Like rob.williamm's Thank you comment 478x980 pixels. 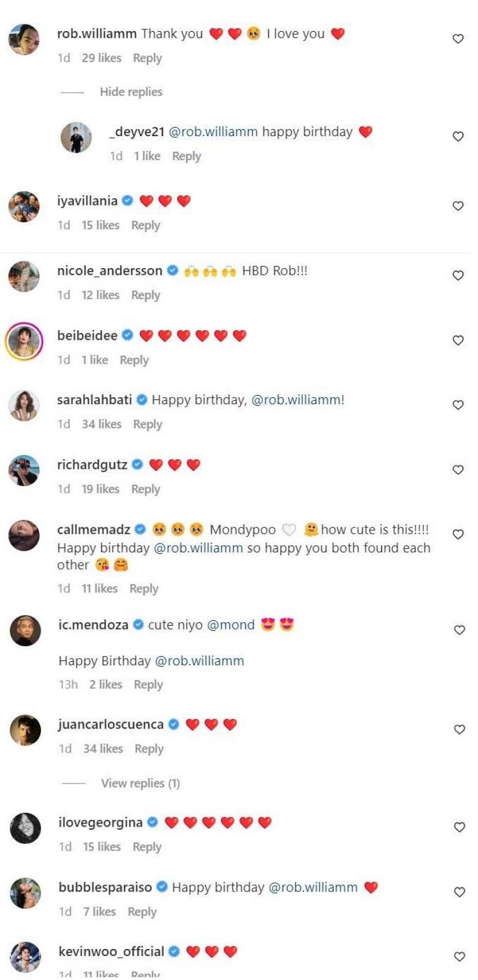(x=458, y=39)
